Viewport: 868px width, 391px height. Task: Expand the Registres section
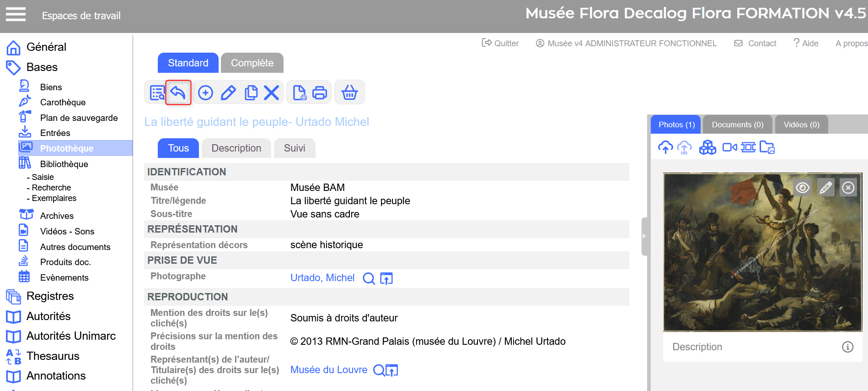click(x=50, y=296)
